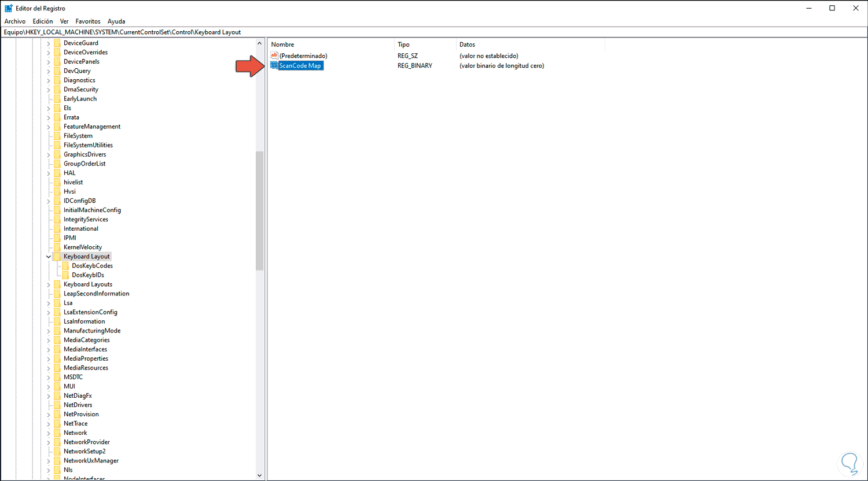
Task: Click the "InitialMachineConfig" key label
Action: 92,210
